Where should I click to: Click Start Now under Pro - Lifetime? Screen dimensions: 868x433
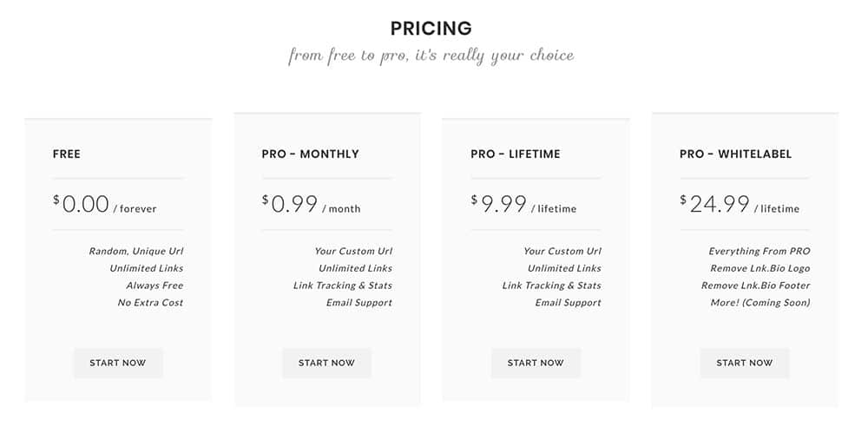click(536, 364)
